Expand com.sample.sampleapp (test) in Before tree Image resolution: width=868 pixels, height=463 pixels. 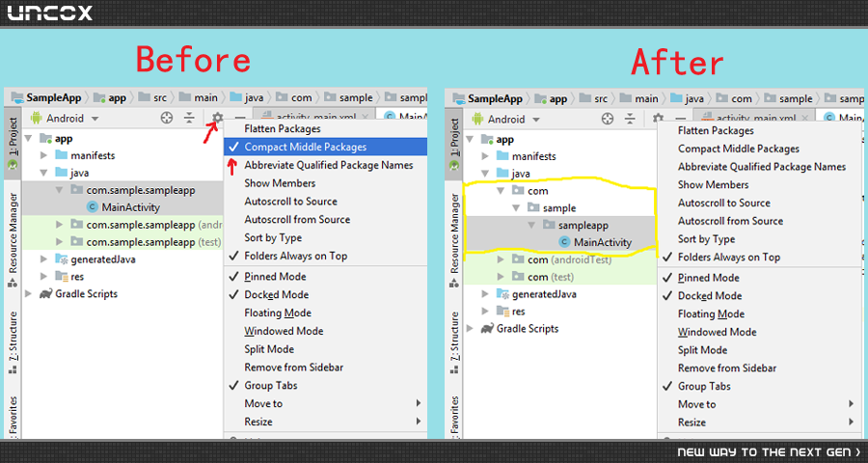click(x=59, y=242)
